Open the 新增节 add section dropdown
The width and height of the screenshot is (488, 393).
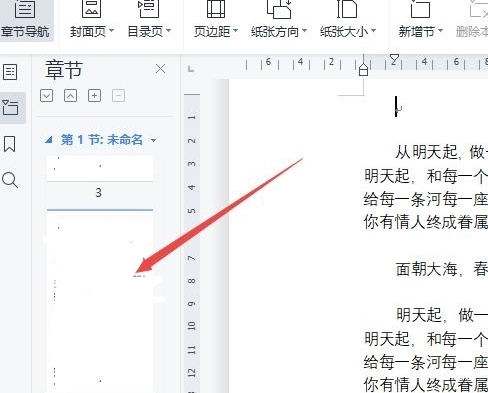click(421, 32)
